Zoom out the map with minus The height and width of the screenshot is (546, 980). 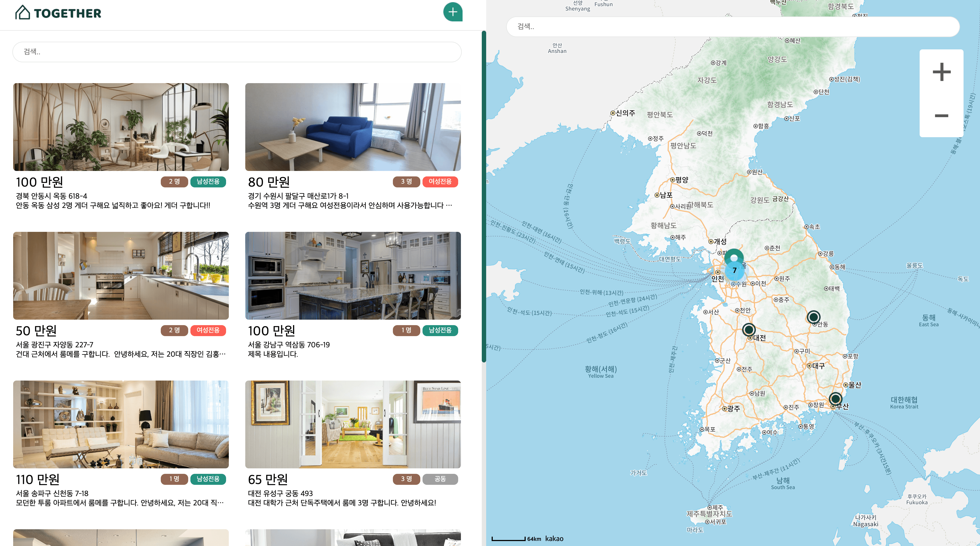coord(941,116)
